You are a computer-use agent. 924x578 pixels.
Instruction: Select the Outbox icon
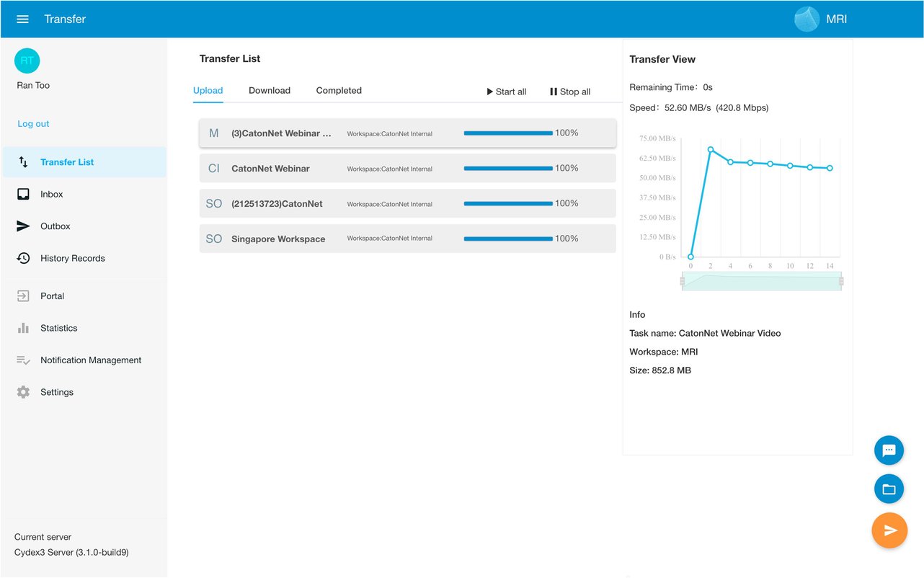[55, 226]
